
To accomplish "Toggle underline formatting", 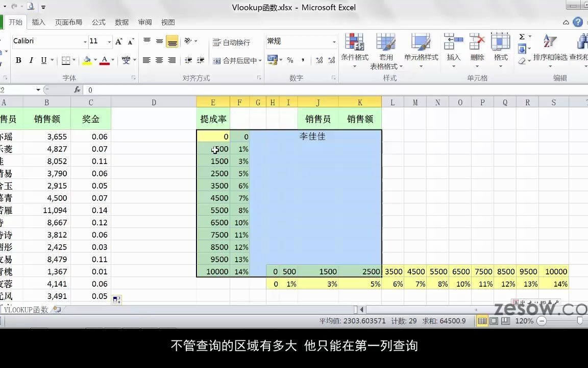I will coord(42,60).
